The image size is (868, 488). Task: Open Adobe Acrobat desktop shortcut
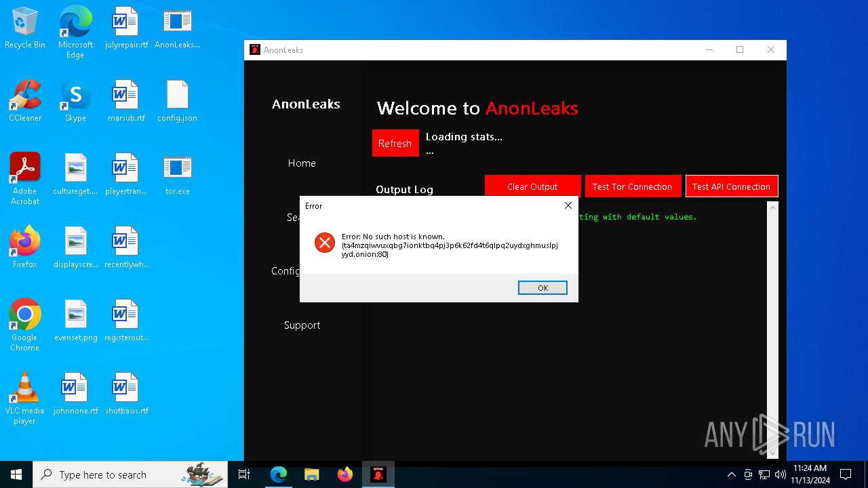(25, 179)
